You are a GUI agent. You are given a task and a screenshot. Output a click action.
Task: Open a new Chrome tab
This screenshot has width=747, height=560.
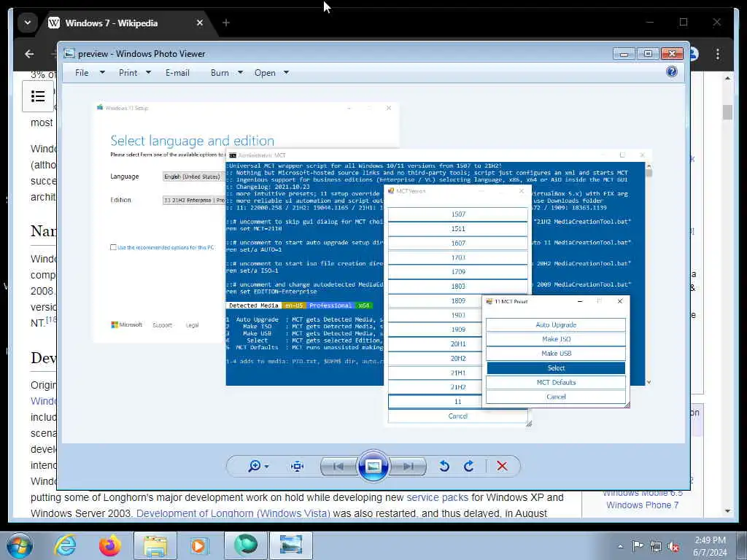tap(226, 23)
